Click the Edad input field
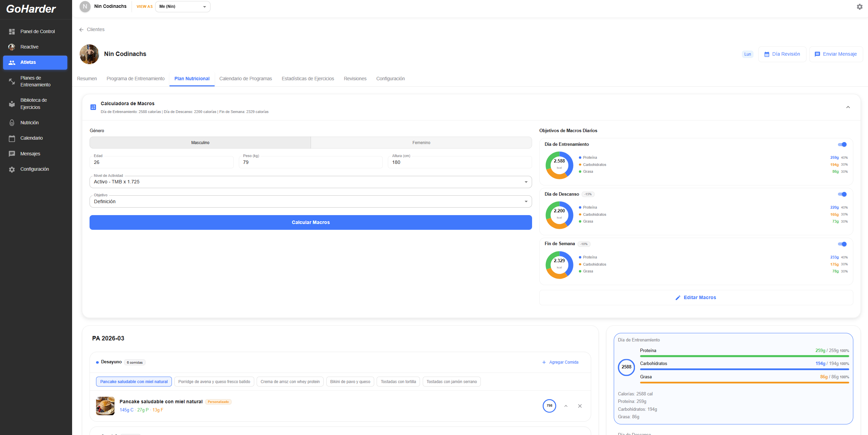The height and width of the screenshot is (435, 868). [162, 162]
